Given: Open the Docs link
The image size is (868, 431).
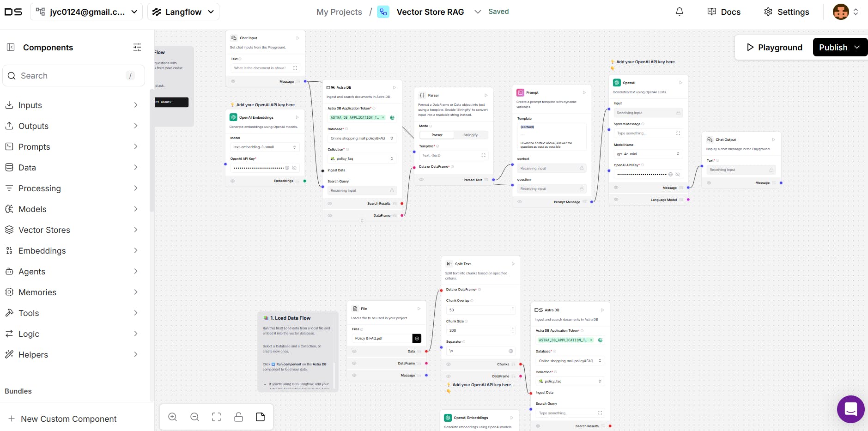Looking at the screenshot, I should coord(724,12).
